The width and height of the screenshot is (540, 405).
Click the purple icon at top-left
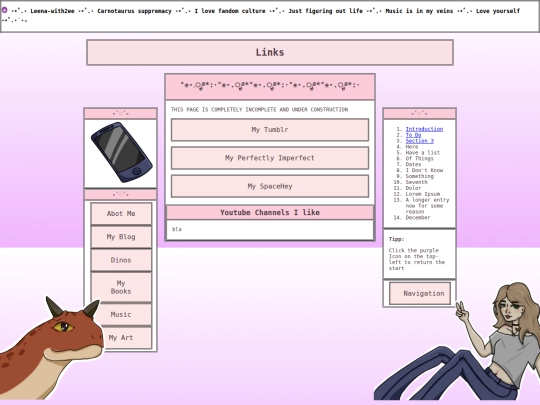tap(4, 10)
